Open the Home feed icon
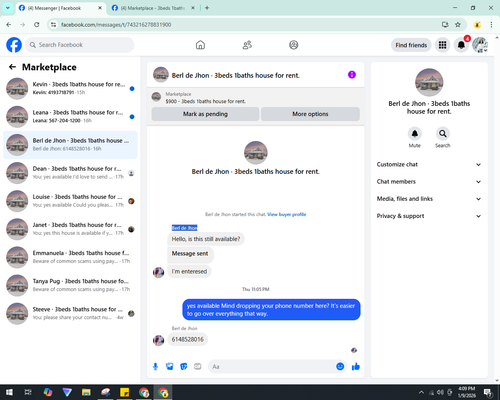This screenshot has width=500, height=400. (x=200, y=45)
